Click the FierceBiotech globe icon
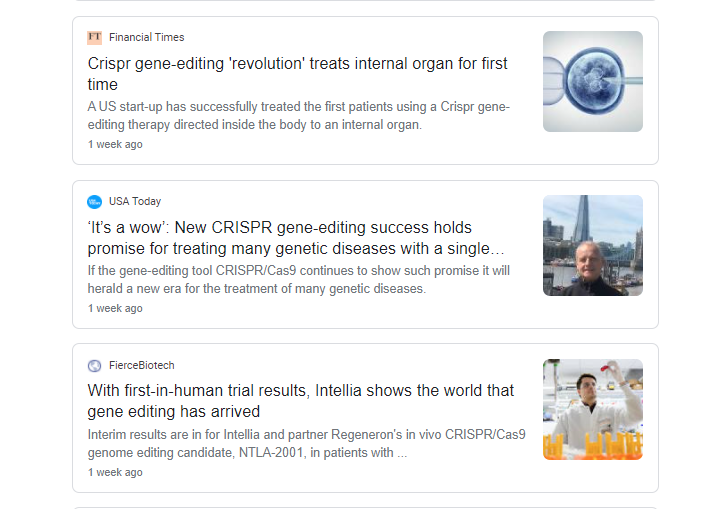The image size is (704, 509). 94,366
